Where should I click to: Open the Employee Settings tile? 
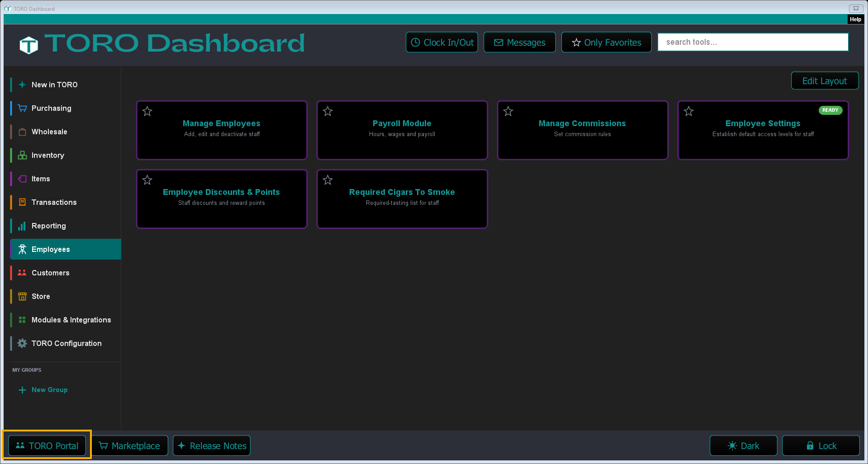(x=763, y=130)
